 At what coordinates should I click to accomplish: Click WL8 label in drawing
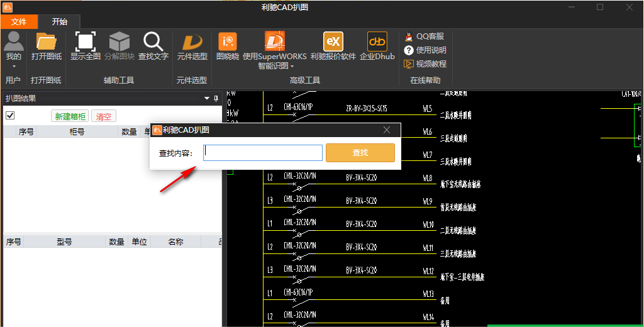(428, 178)
